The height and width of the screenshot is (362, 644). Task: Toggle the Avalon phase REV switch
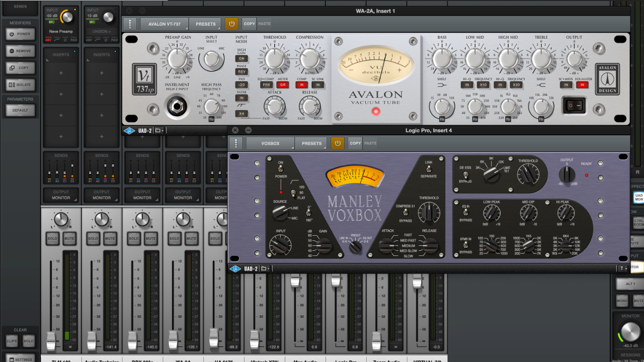point(242,72)
